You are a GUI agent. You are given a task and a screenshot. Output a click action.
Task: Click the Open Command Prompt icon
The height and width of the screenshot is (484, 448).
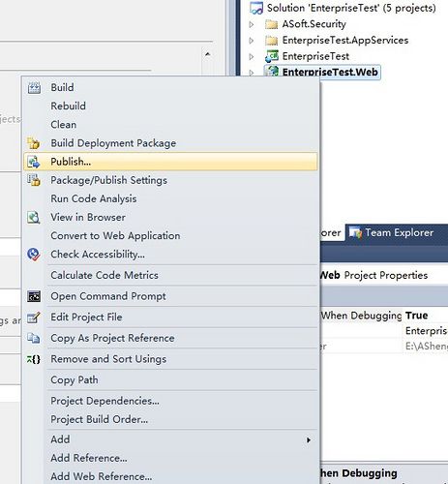(34, 296)
